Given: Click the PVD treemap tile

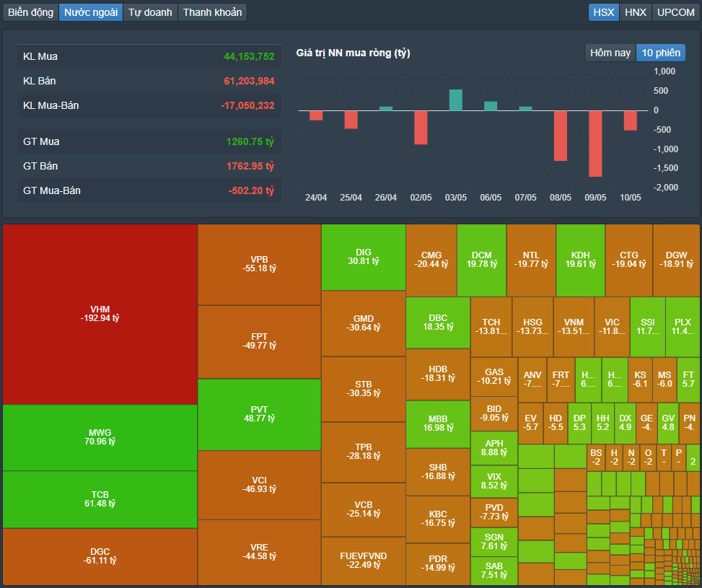Looking at the screenshot, I should 493,512.
